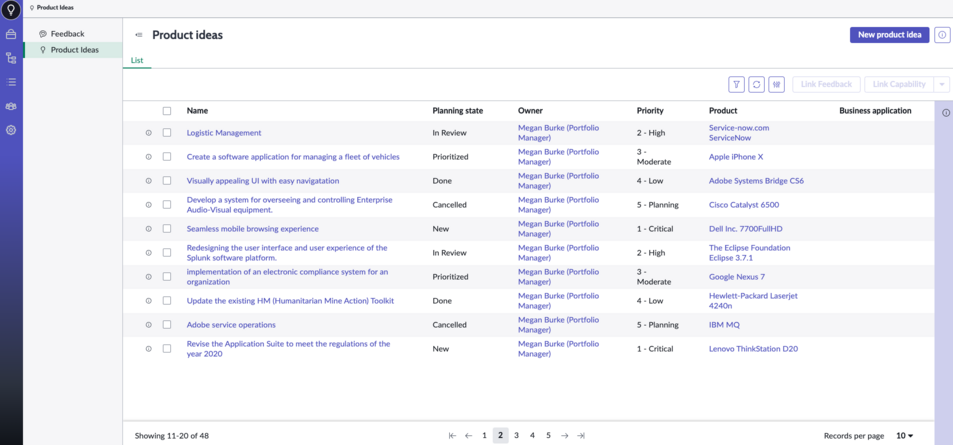This screenshot has height=445, width=953.
Task: Open column personalization sliders icon
Action: click(x=776, y=85)
